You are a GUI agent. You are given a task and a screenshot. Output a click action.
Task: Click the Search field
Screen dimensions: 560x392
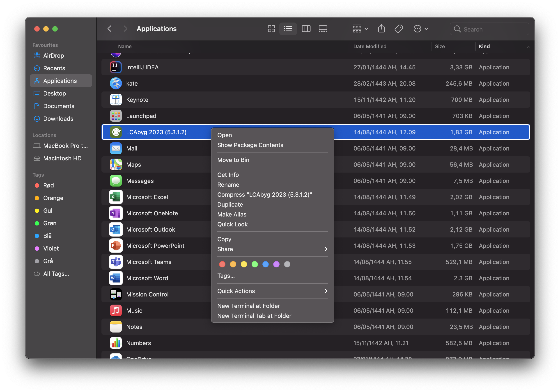[x=493, y=29]
